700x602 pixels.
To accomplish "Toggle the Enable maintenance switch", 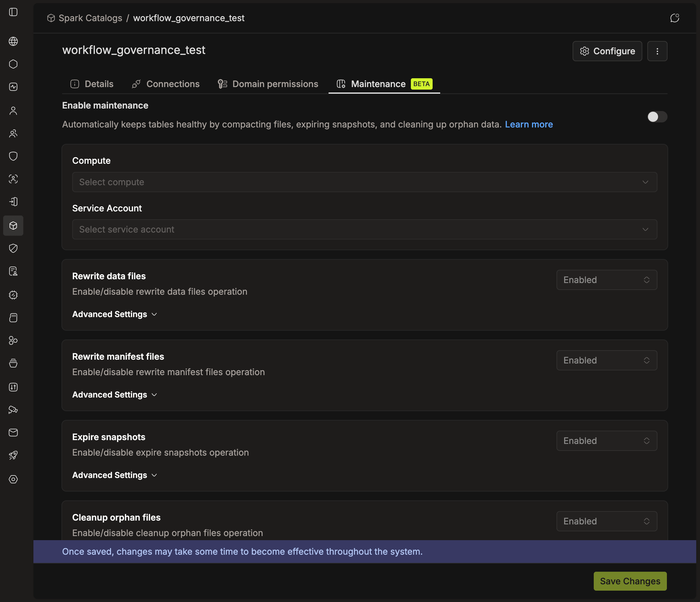I will pyautogui.click(x=657, y=117).
